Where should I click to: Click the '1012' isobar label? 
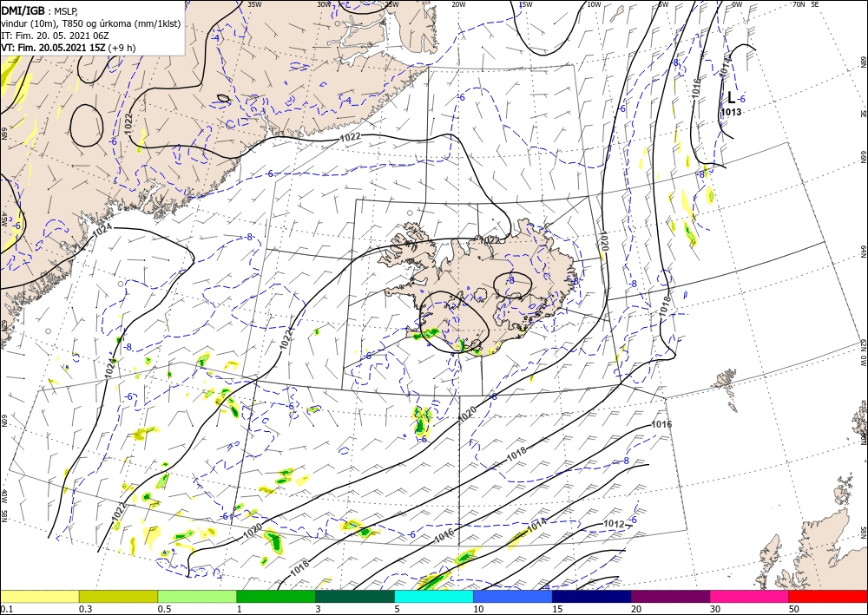[x=614, y=524]
